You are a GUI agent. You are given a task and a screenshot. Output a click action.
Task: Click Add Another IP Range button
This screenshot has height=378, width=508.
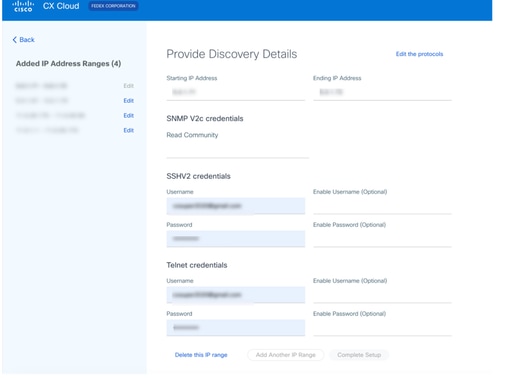pos(286,355)
